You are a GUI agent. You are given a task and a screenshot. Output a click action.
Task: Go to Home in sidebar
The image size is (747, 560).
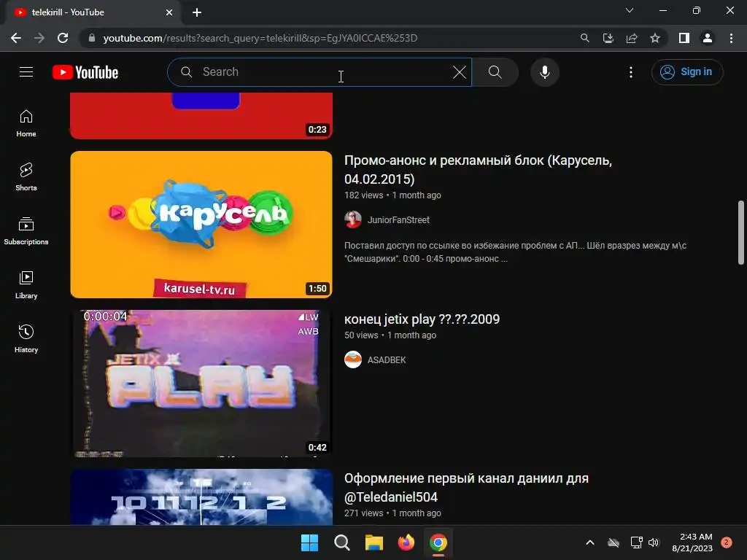(x=26, y=123)
